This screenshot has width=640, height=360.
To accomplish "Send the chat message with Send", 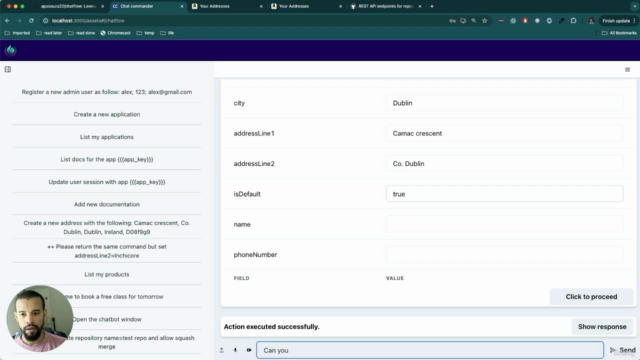I will pos(622,350).
